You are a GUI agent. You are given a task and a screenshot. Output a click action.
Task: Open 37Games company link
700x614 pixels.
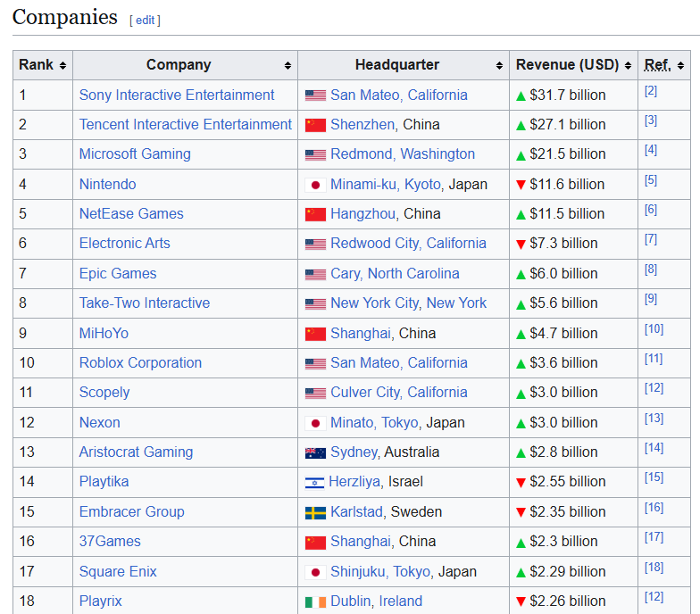point(110,541)
